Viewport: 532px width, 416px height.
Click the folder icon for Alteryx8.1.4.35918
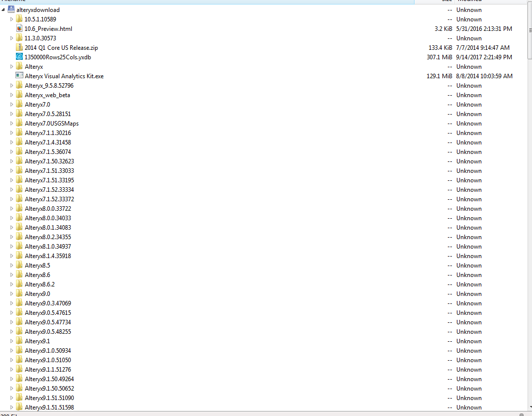coord(19,256)
